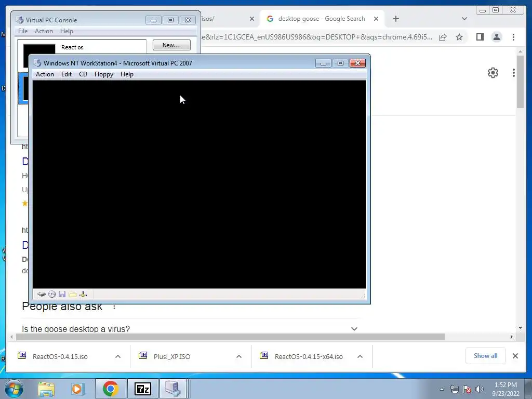This screenshot has height=399, width=532.
Task: Click the People also ask options dots
Action: 114,307
